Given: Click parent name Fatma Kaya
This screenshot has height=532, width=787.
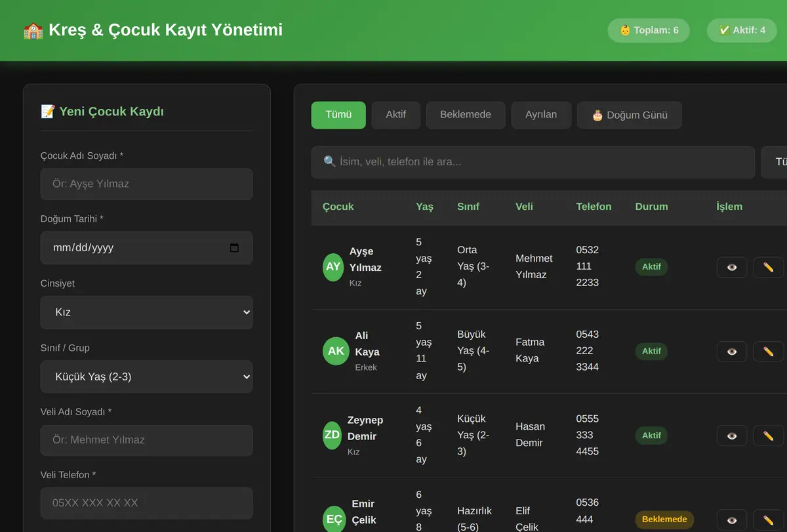Looking at the screenshot, I should 530,350.
